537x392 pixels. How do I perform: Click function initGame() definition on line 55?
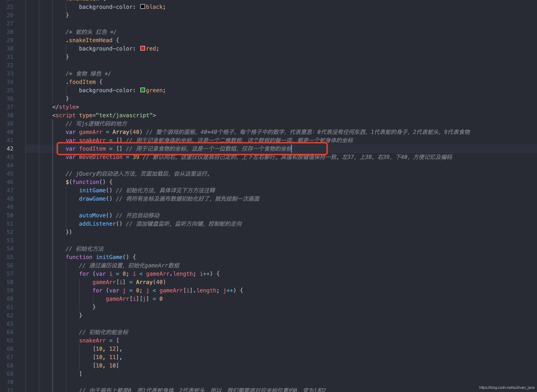pyautogui.click(x=101, y=257)
